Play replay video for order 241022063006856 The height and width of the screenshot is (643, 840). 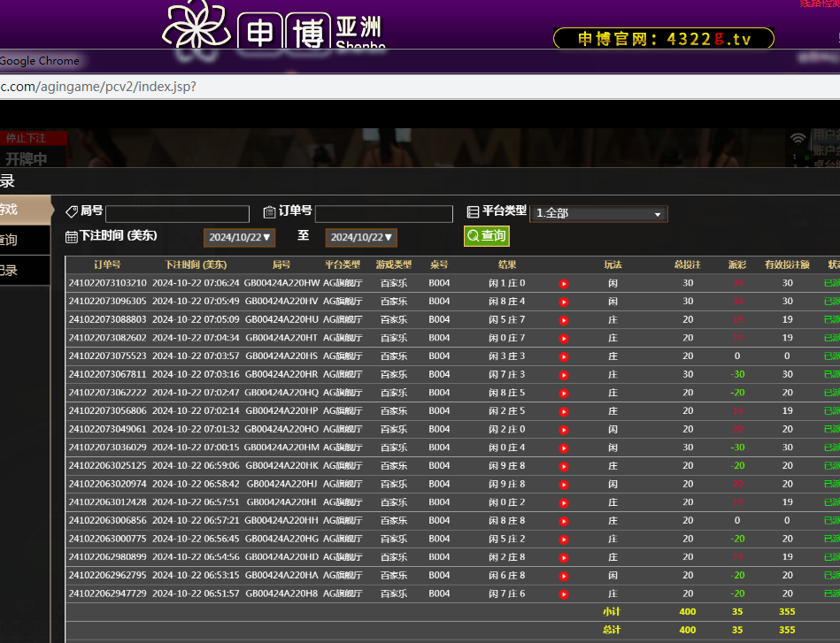tap(564, 521)
